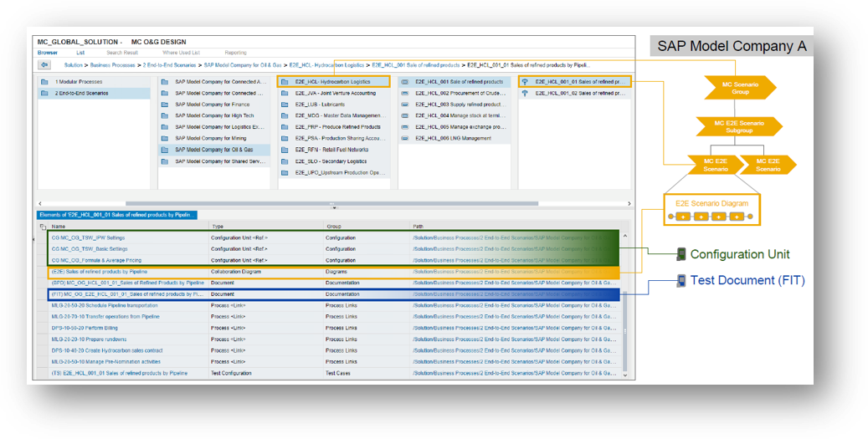
Task: Collapse the browser pane using the splitter arrow
Action: 332,204
